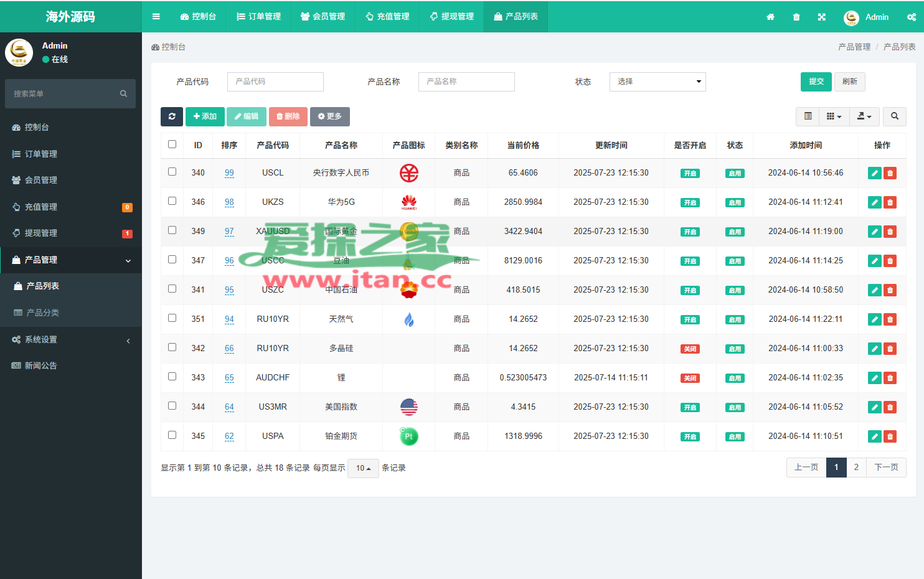
Task: Check the box for row ID 341
Action: (x=172, y=289)
